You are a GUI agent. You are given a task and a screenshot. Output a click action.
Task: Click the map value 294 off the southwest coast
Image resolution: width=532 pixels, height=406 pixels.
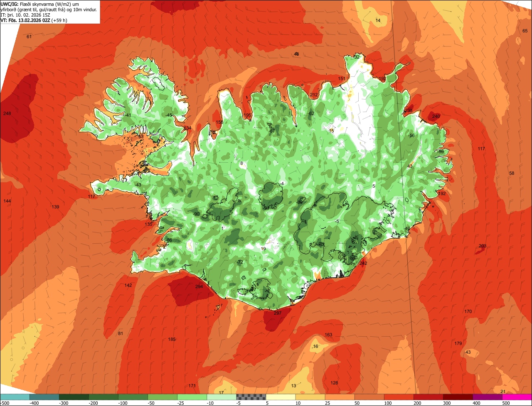(x=199, y=286)
